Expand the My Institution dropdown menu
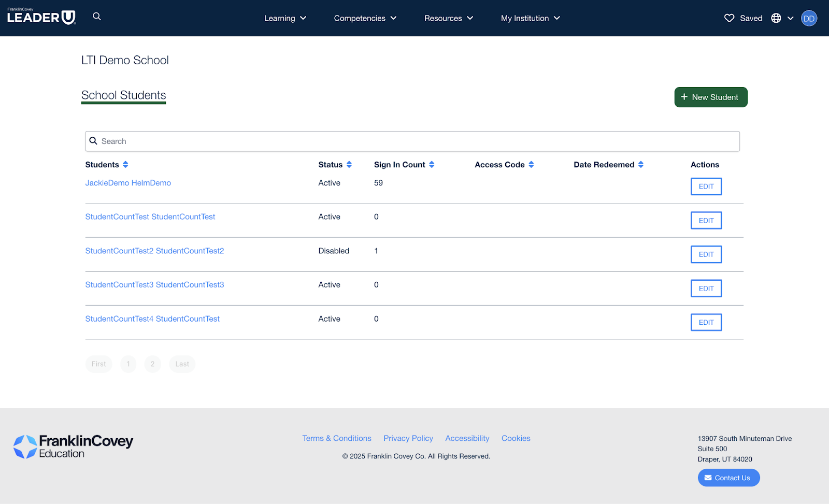 pos(530,18)
